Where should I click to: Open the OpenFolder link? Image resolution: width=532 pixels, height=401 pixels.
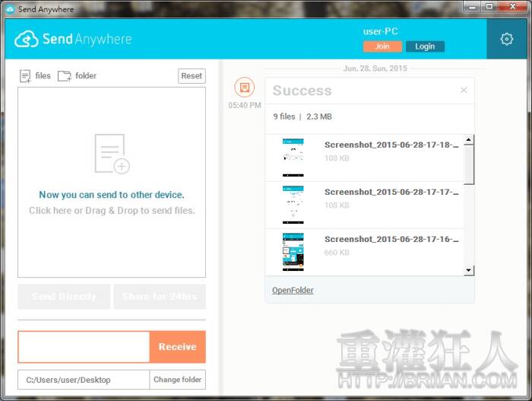[293, 290]
